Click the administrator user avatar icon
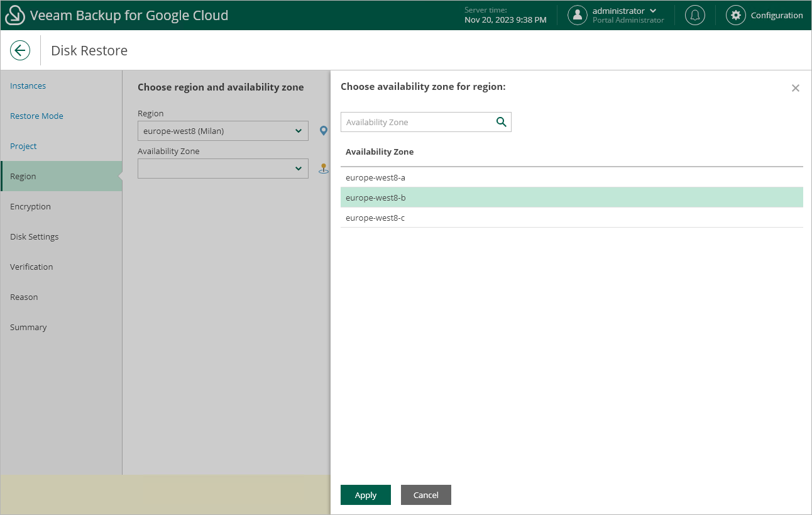The image size is (812, 515). point(577,15)
